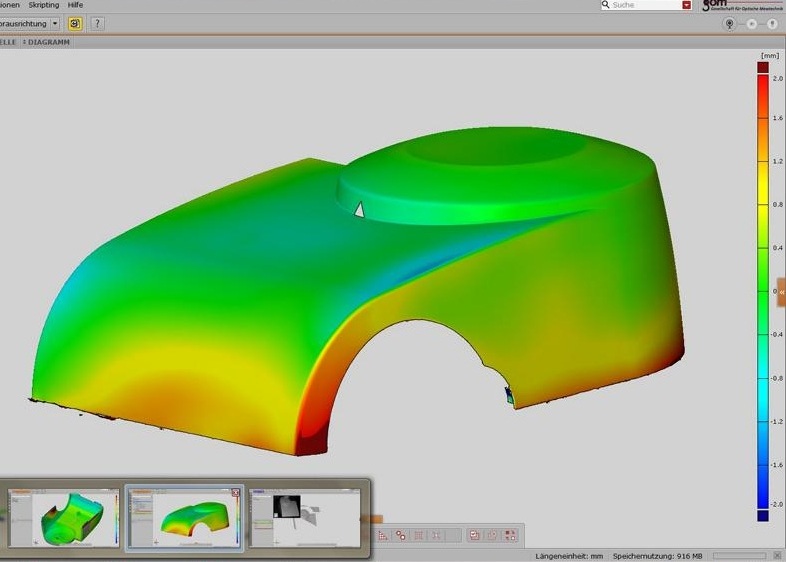
Task: Click the status bar progress bar
Action: point(739,555)
